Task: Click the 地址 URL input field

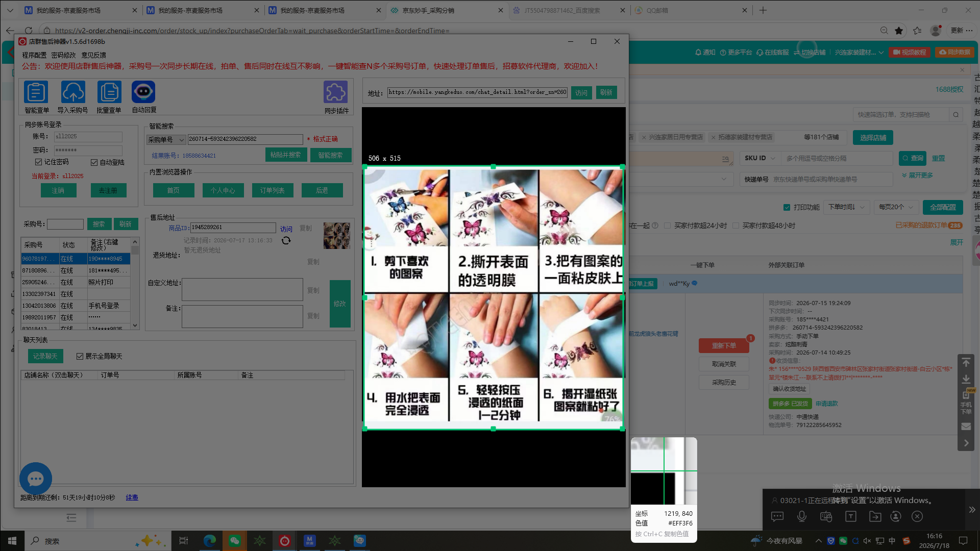Action: 478,92
